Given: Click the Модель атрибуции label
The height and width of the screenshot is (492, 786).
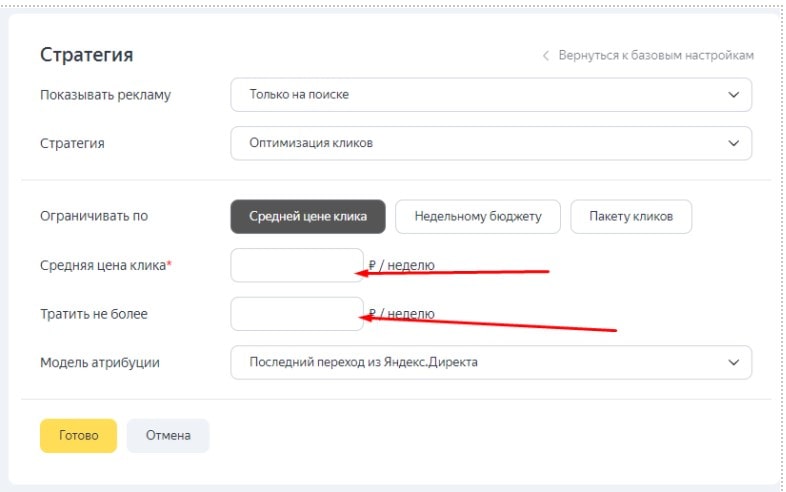Looking at the screenshot, I should coord(99,362).
